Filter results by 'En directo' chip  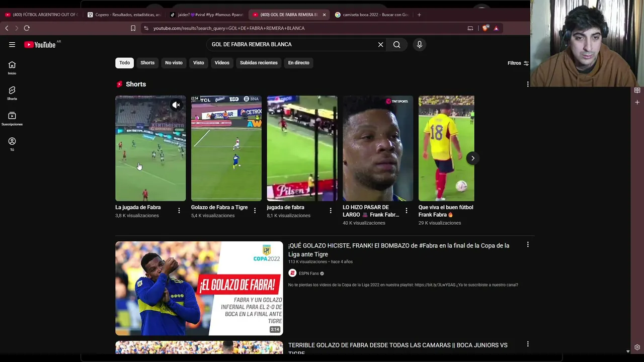tap(299, 63)
